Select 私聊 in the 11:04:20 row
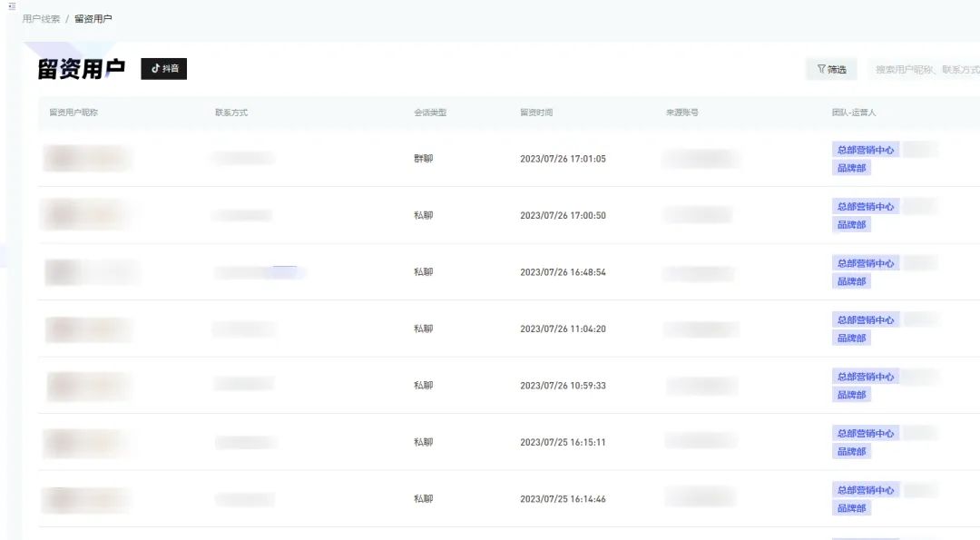980x540 pixels. (x=423, y=329)
